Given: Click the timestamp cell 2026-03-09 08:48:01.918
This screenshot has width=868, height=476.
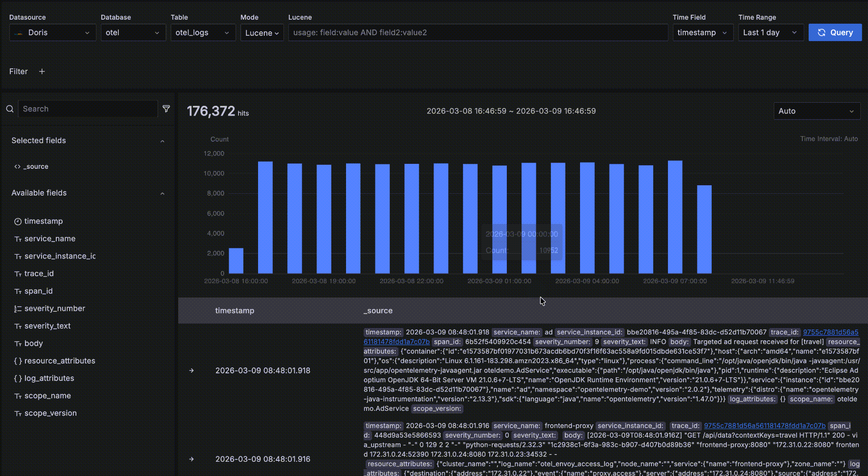Looking at the screenshot, I should (x=263, y=371).
